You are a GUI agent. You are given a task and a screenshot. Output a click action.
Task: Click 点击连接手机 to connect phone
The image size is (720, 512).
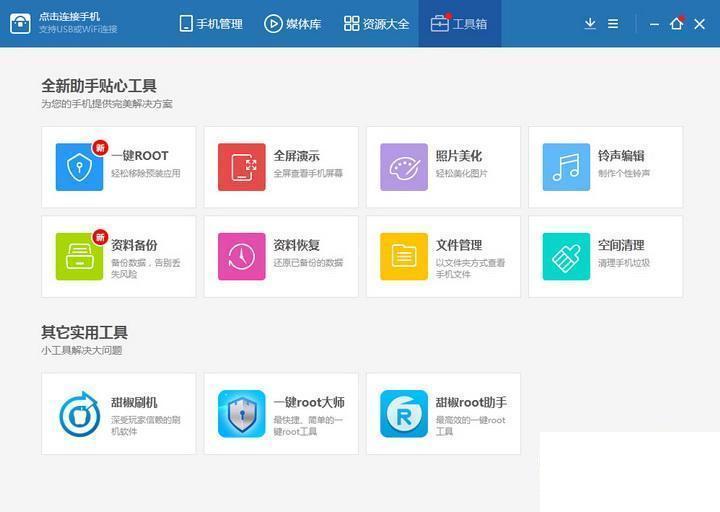point(69,17)
